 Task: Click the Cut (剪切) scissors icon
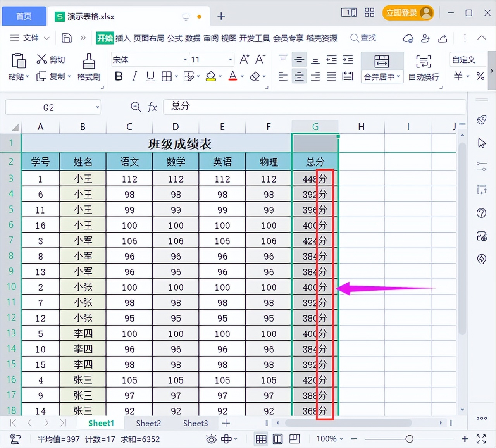coord(41,59)
